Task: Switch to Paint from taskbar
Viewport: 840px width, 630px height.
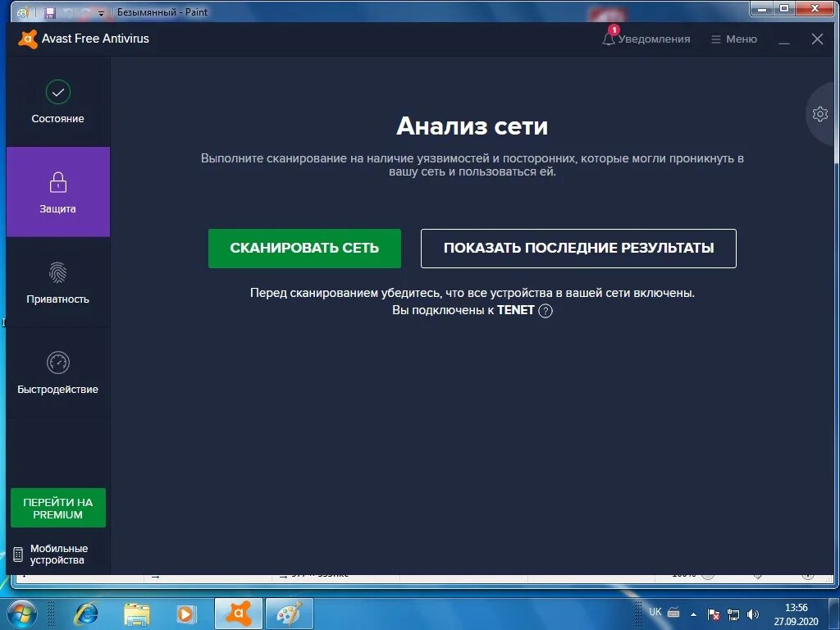Action: point(290,614)
